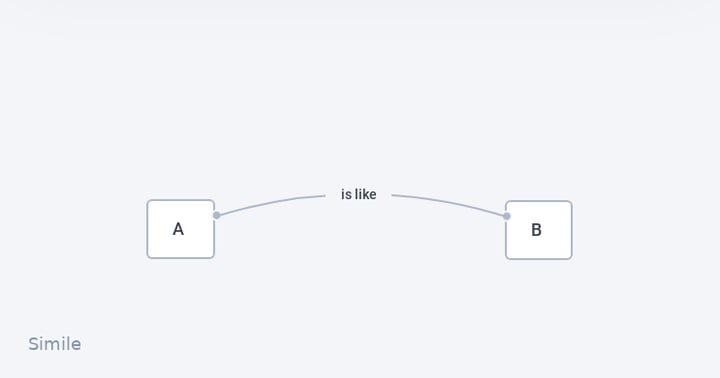Select the curved edge segment leaving node A
The image size is (720, 378).
tap(271, 203)
